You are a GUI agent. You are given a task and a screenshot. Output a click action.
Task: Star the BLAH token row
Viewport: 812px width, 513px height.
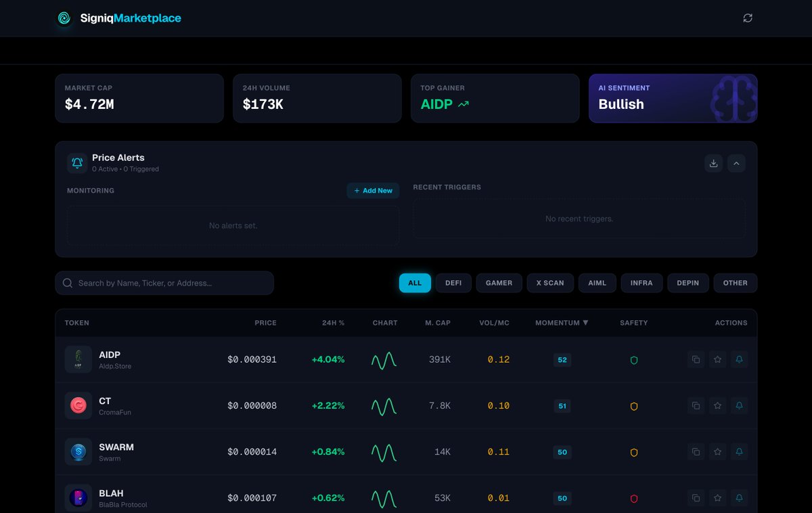[717, 497]
